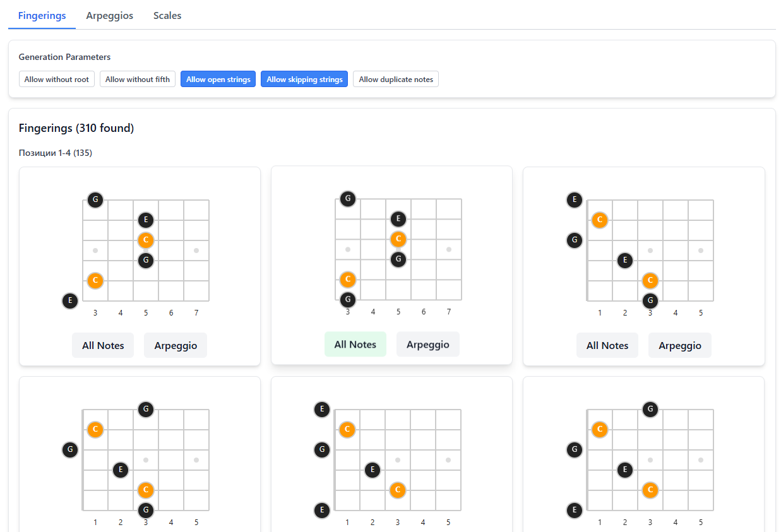Toggle Allow without fifth parameter

[138, 80]
